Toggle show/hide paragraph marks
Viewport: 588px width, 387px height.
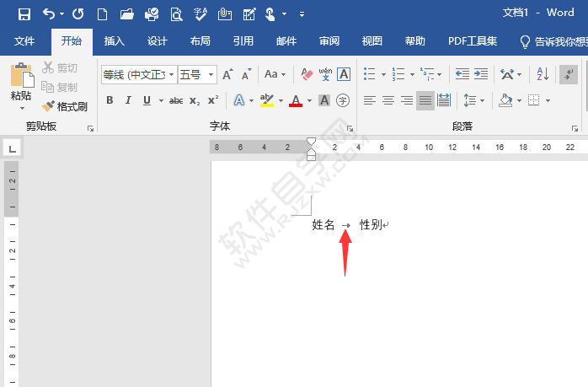569,74
